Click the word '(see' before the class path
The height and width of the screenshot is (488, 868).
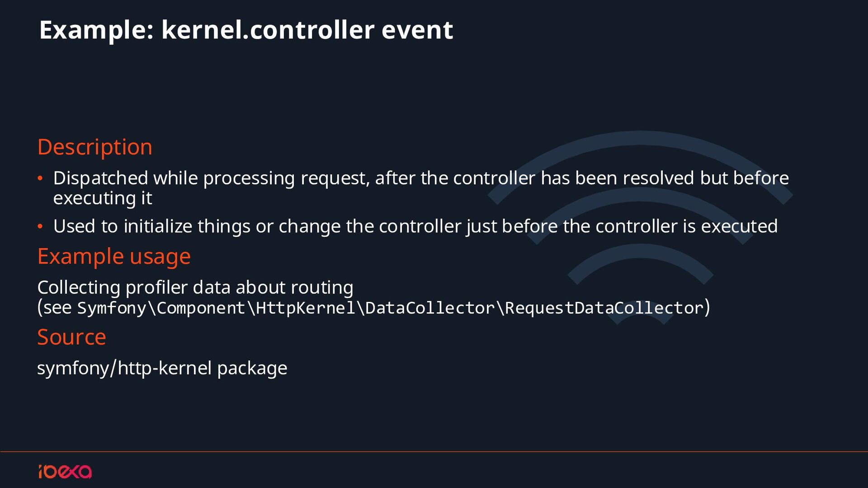click(55, 308)
